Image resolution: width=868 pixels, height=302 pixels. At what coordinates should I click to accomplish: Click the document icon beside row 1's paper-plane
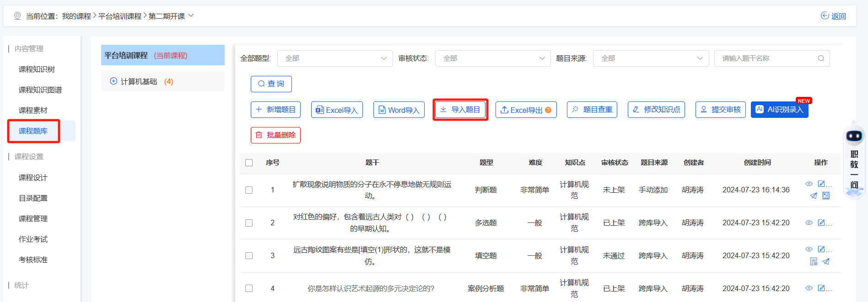pos(826,196)
